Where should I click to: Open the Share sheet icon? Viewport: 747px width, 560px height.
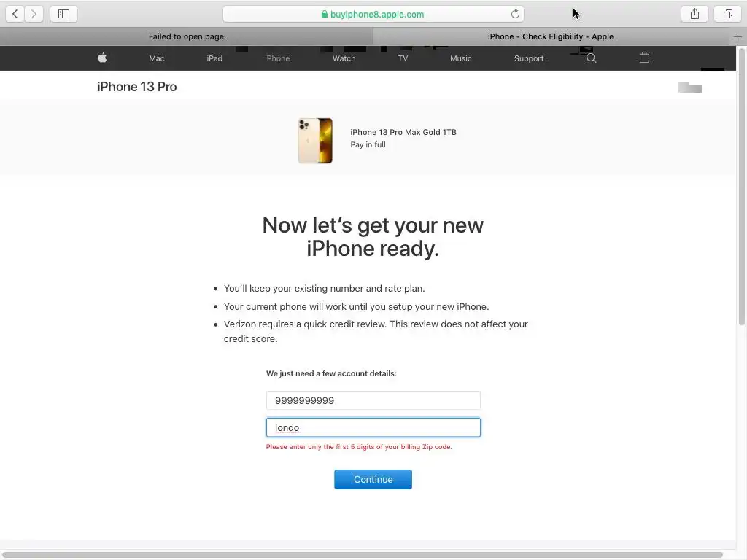click(694, 14)
